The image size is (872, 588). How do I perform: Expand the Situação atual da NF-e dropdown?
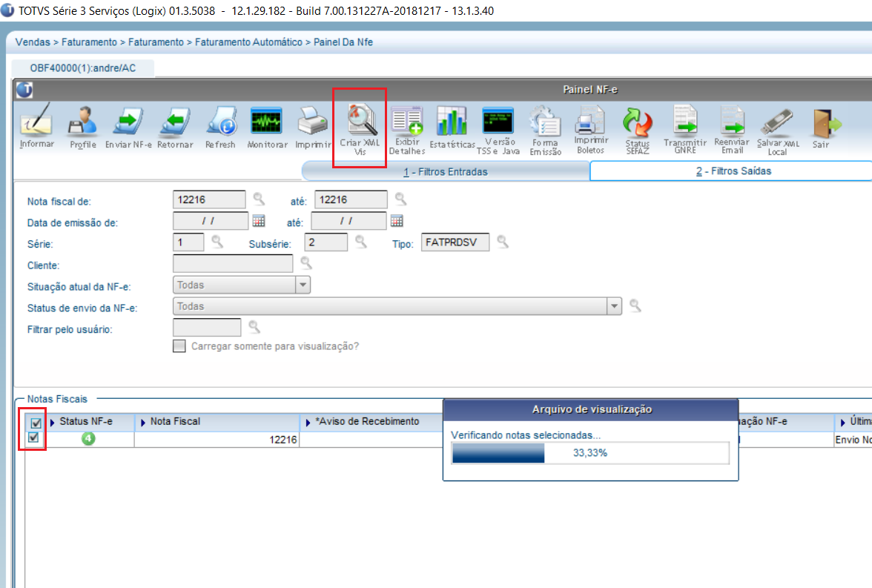pos(303,285)
